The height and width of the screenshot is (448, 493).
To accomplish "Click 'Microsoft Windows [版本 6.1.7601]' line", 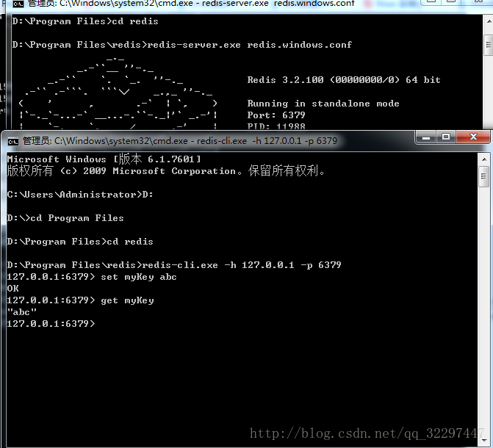I will pyautogui.click(x=104, y=159).
